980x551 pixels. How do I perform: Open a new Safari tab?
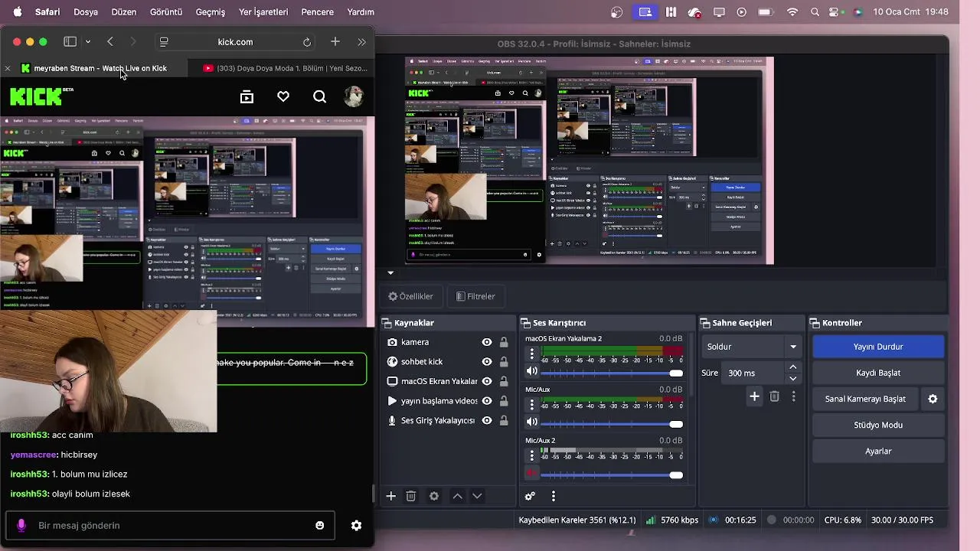pos(335,41)
